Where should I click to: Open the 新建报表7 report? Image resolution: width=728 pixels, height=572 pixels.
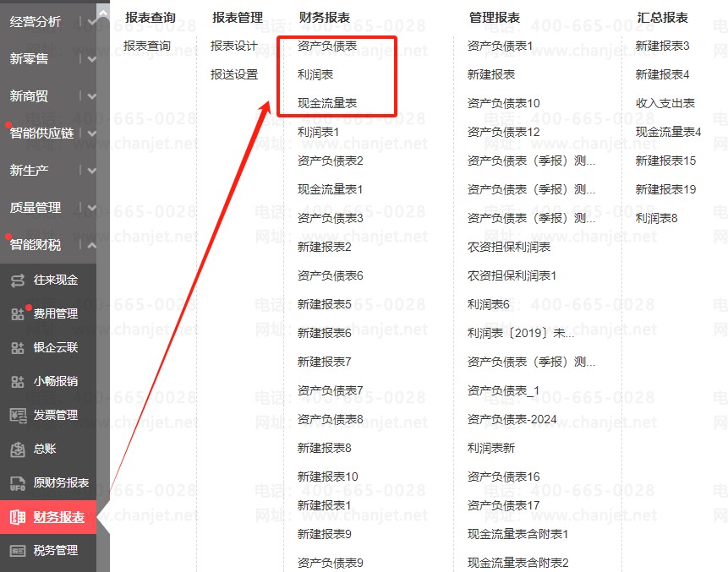(x=324, y=362)
